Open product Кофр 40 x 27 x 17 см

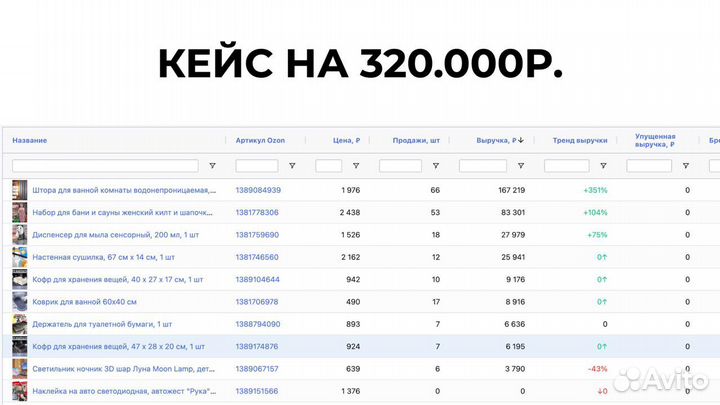click(x=118, y=280)
